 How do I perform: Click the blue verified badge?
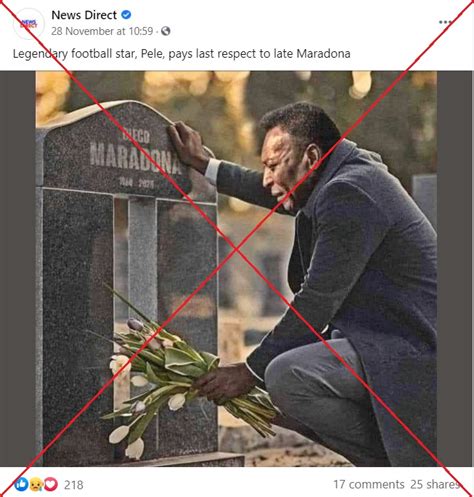click(126, 15)
